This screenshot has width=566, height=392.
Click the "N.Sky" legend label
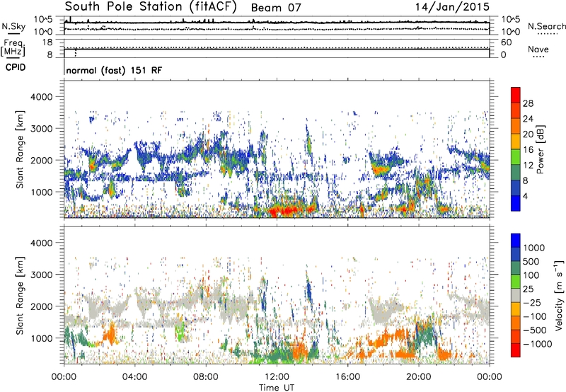[13, 26]
